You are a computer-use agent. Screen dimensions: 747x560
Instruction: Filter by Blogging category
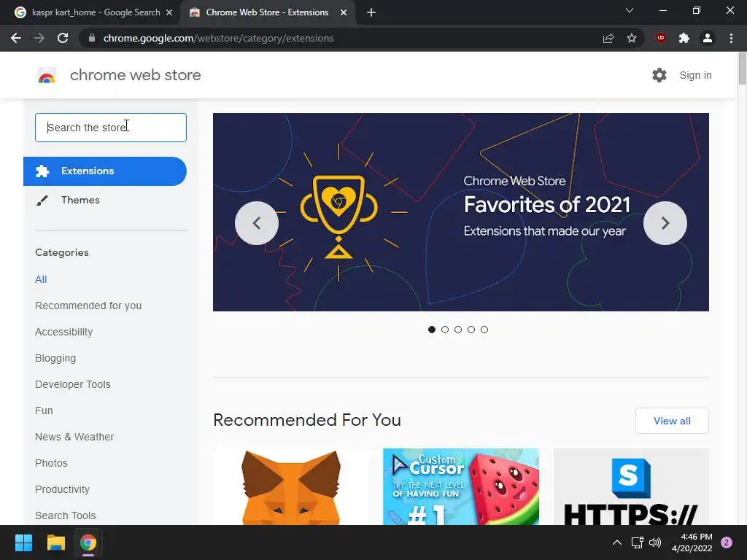tap(55, 358)
